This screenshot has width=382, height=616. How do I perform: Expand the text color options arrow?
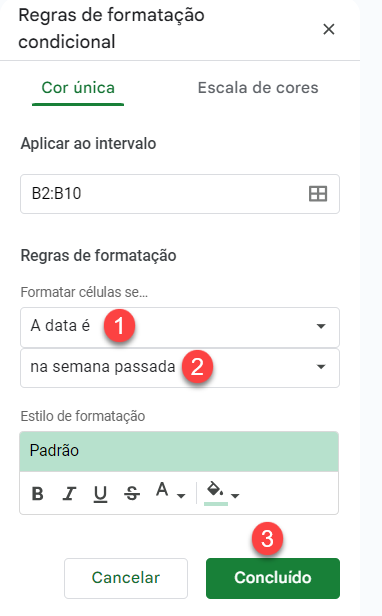(x=181, y=496)
